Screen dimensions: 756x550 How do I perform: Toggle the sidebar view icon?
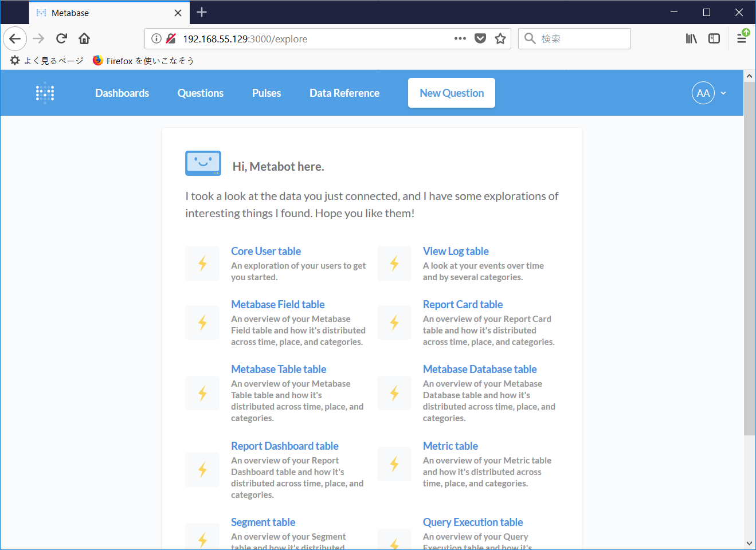[x=714, y=38]
